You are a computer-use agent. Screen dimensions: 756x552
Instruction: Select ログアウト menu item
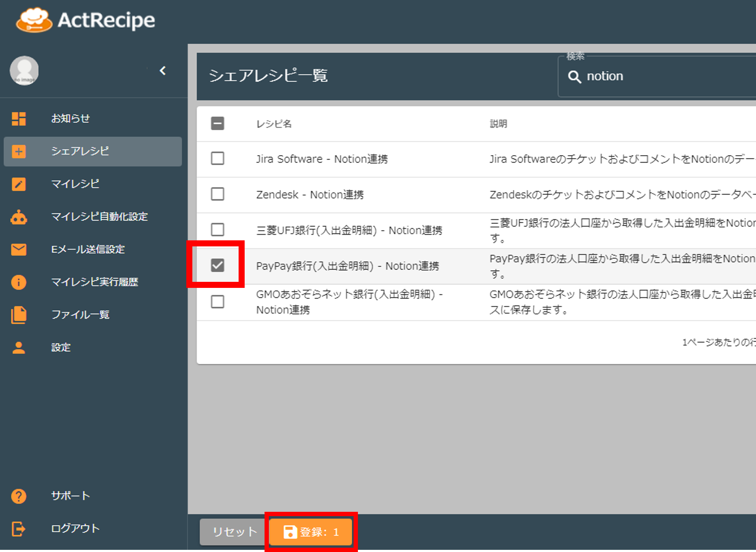pyautogui.click(x=93, y=529)
